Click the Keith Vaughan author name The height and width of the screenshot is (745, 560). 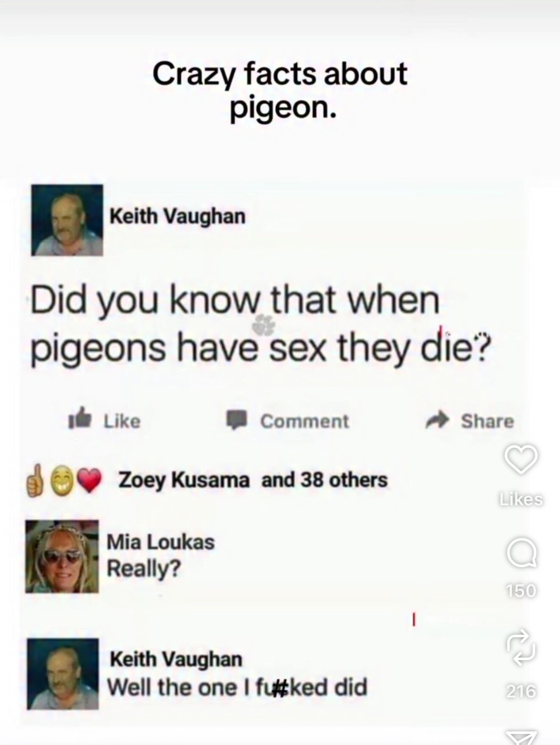coord(177,216)
